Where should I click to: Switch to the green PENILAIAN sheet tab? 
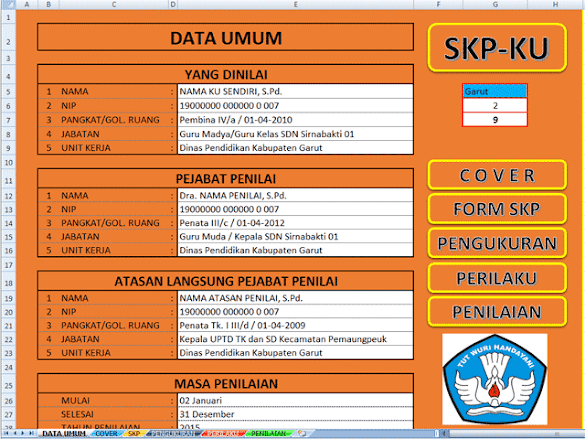(269, 433)
